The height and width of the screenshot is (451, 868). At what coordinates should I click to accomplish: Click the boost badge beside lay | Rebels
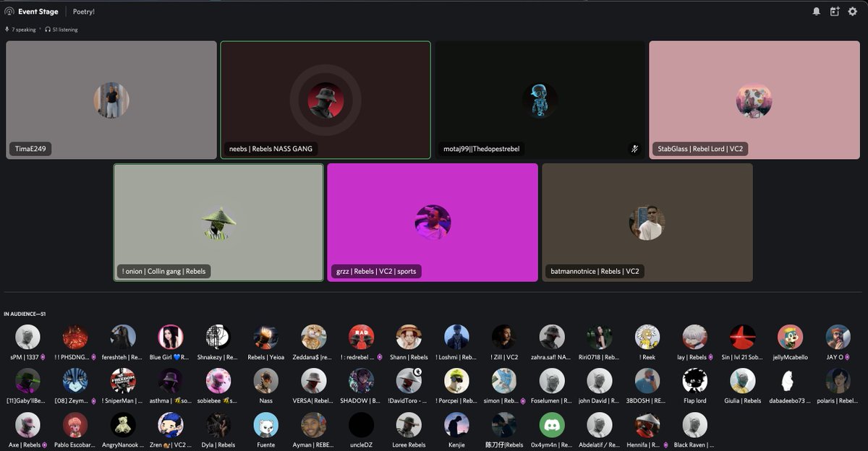711,357
